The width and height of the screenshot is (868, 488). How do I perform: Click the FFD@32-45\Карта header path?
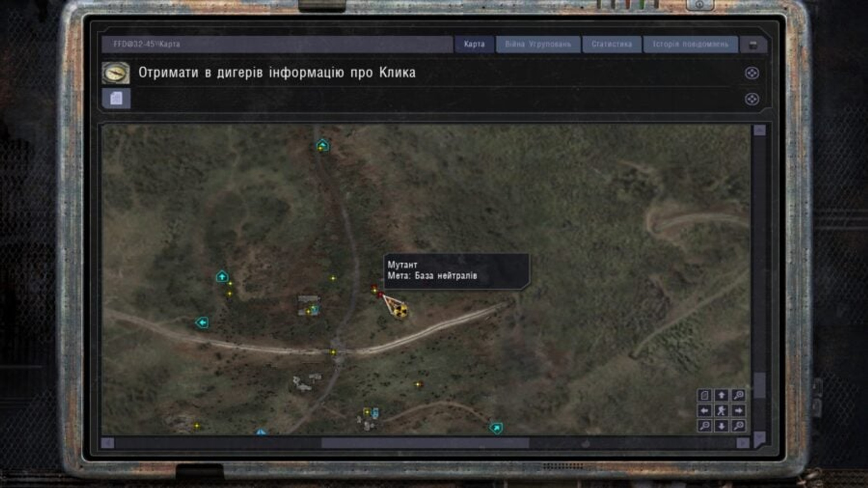click(146, 44)
